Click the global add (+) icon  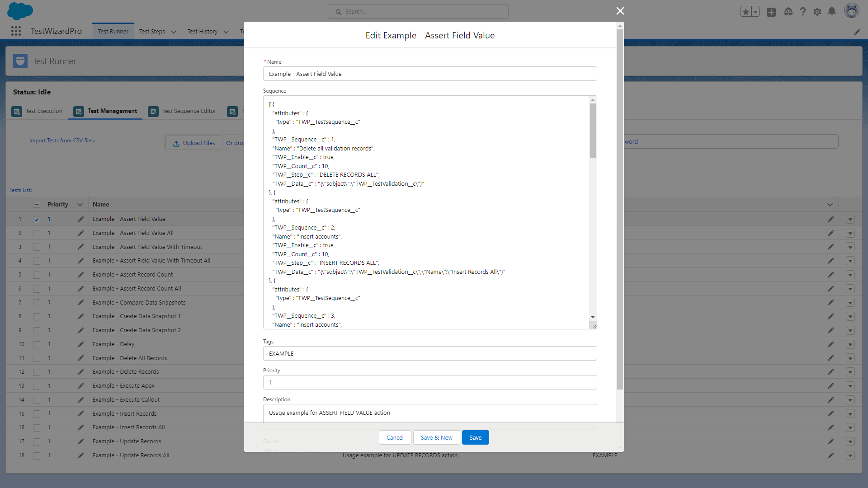[x=771, y=12]
